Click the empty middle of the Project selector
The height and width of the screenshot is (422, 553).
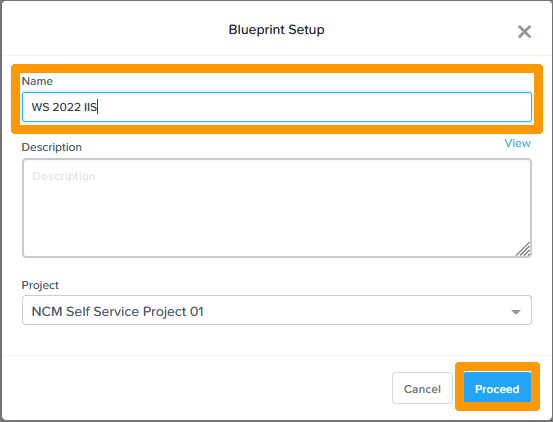point(353,310)
